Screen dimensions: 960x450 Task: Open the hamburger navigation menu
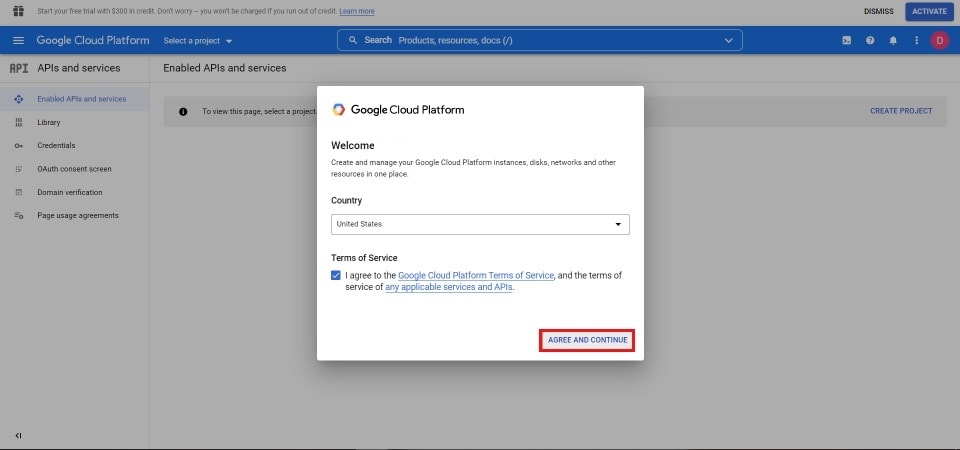(x=18, y=40)
